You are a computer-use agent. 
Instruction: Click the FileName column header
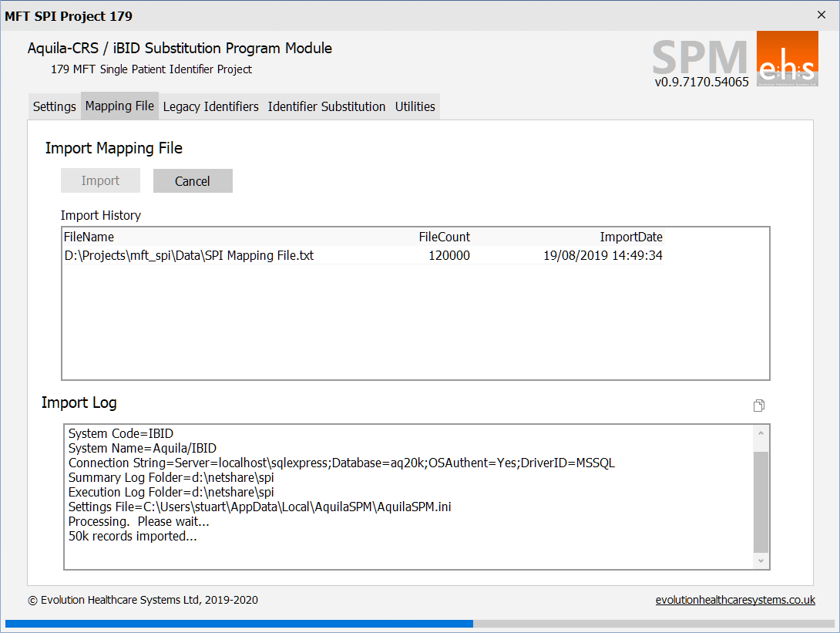pyautogui.click(x=89, y=237)
